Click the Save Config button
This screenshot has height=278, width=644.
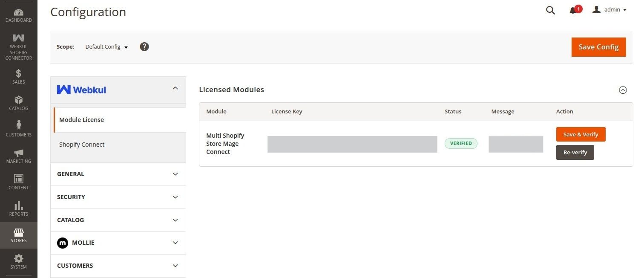coord(598,47)
